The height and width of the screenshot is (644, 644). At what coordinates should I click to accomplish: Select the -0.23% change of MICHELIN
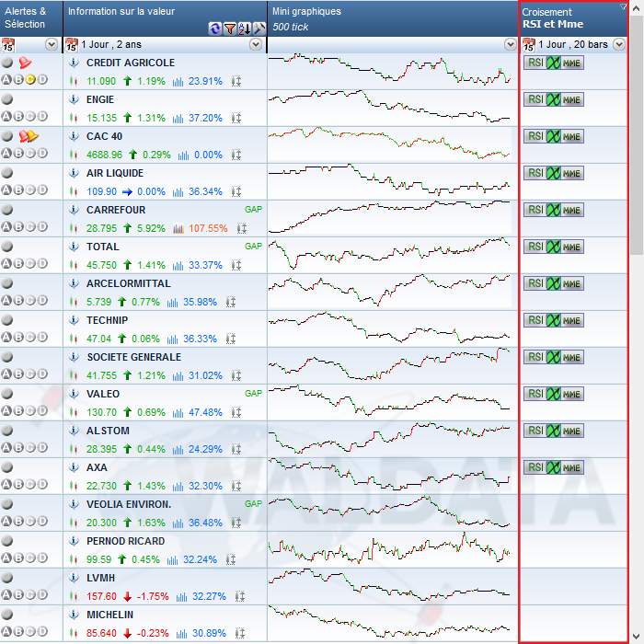[x=153, y=633]
